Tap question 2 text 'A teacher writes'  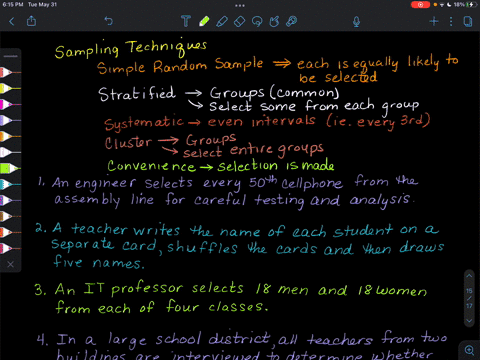point(116,229)
